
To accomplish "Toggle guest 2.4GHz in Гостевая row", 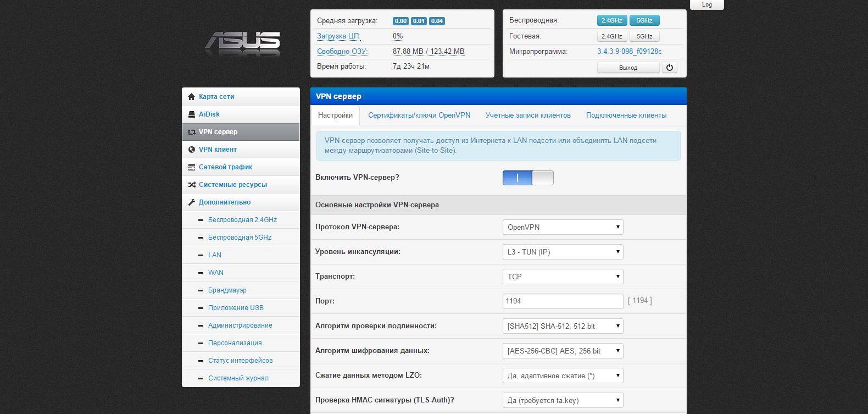I will click(611, 36).
